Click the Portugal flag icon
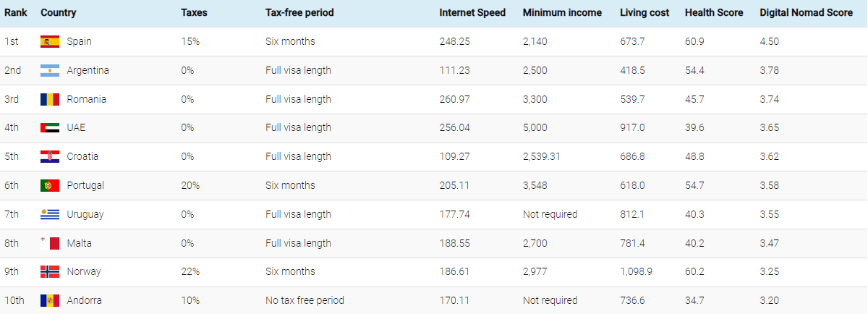Image resolution: width=868 pixels, height=314 pixels. (x=49, y=185)
